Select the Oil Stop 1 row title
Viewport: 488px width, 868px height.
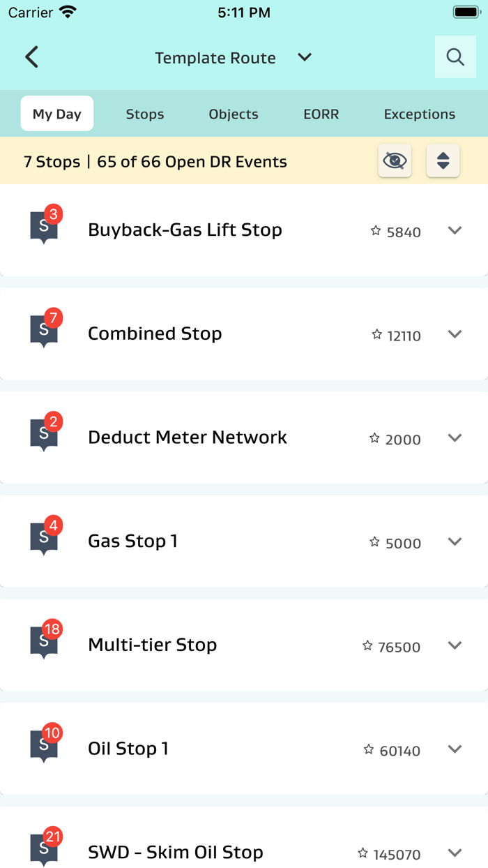128,749
